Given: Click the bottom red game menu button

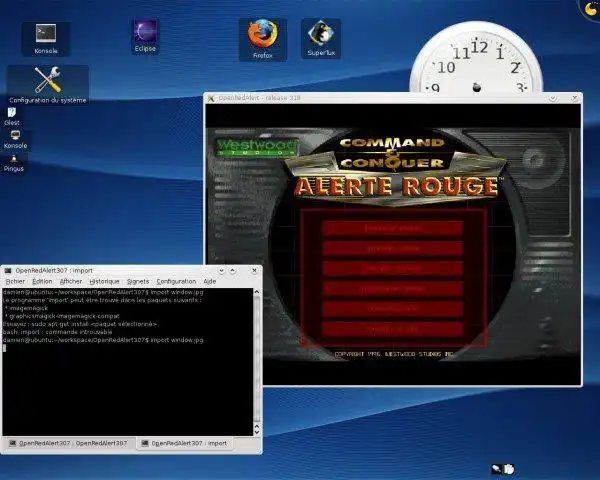Looking at the screenshot, I should pyautogui.click(x=393, y=329).
